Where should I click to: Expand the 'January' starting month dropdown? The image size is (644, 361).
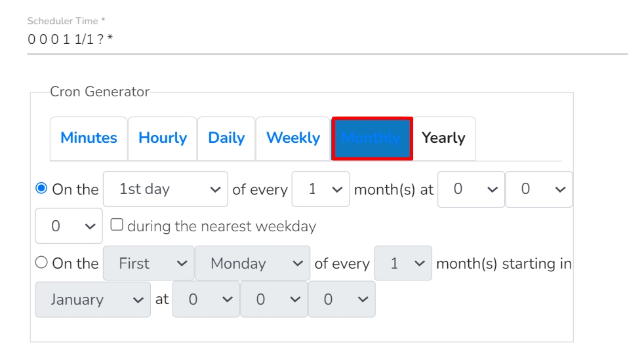(x=92, y=299)
